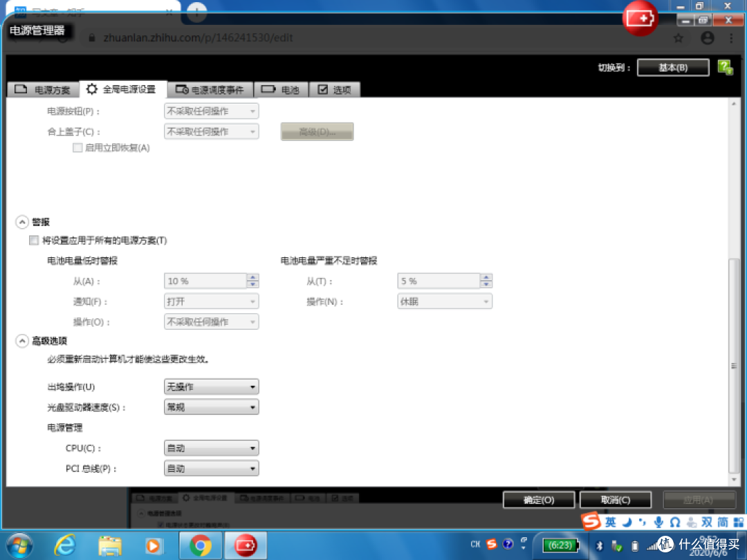
Task: Toggle the Sogou punctuation mode icon
Action: (x=643, y=523)
